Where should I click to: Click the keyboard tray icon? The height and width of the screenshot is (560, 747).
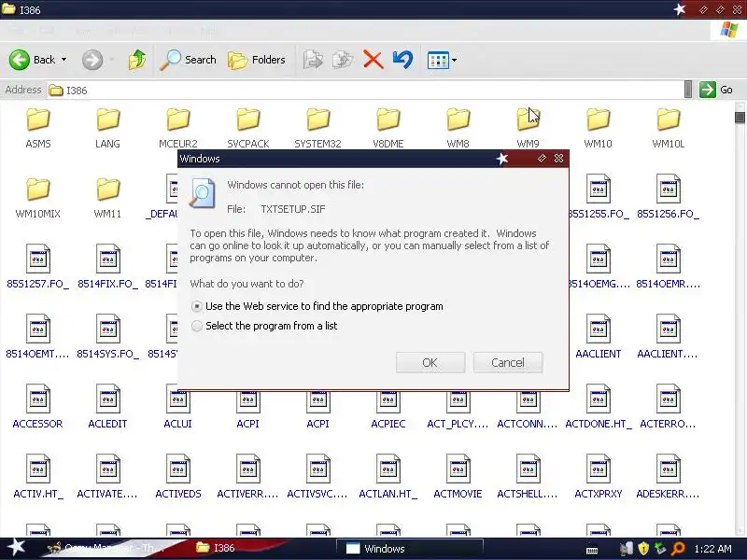(592, 550)
